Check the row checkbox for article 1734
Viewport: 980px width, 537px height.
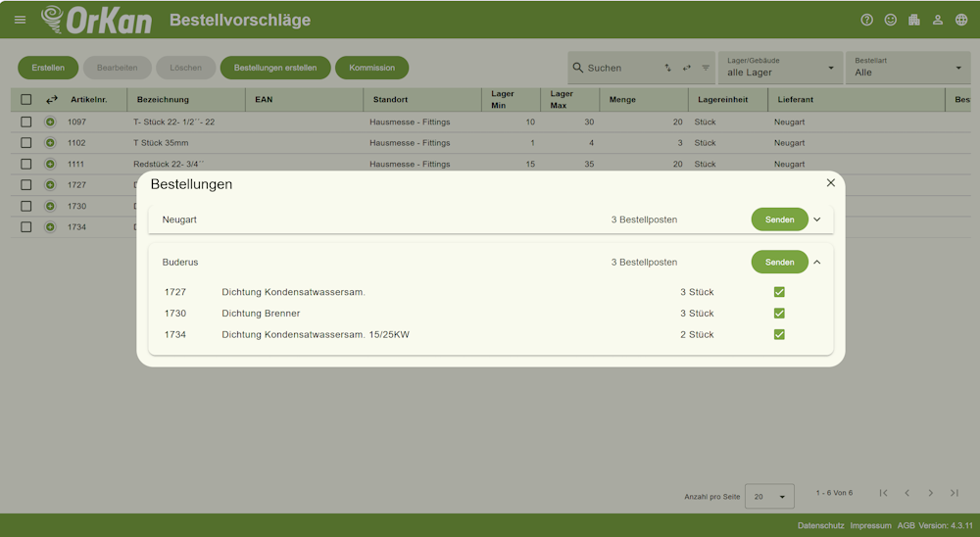click(25, 227)
